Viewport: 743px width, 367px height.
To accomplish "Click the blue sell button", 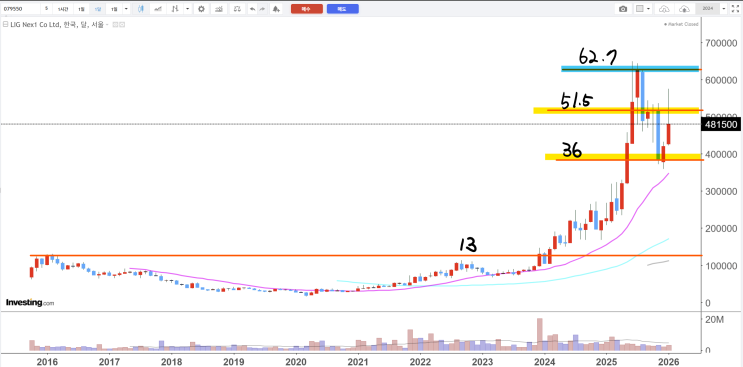I will pos(343,9).
